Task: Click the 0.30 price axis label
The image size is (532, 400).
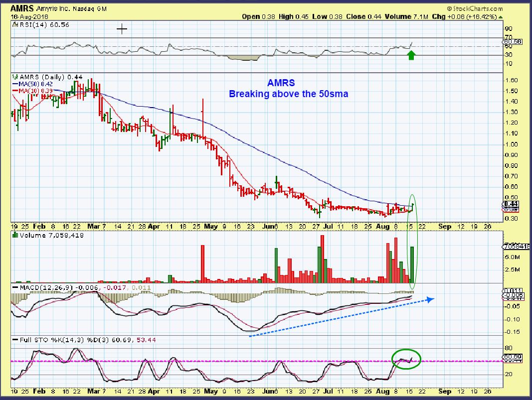Action: coord(511,219)
